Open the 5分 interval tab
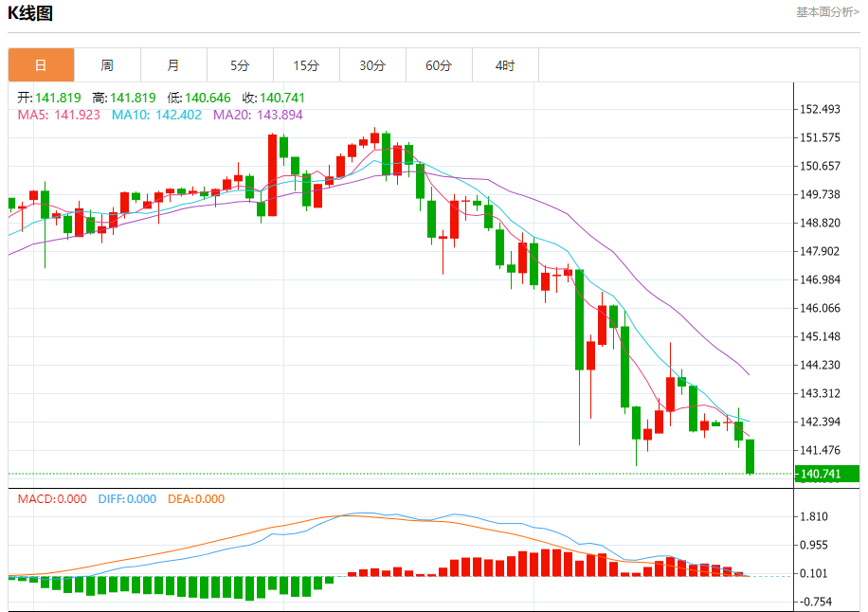Image resolution: width=868 pixels, height=612 pixels. tap(241, 65)
